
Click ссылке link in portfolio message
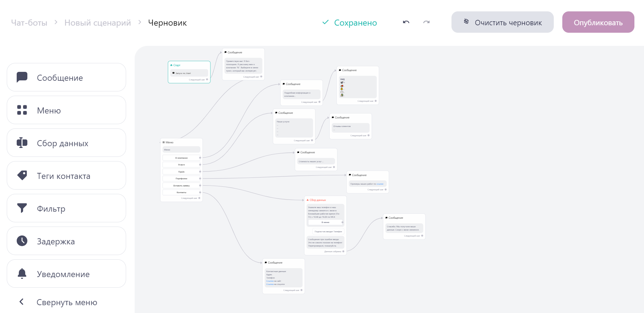point(380,184)
